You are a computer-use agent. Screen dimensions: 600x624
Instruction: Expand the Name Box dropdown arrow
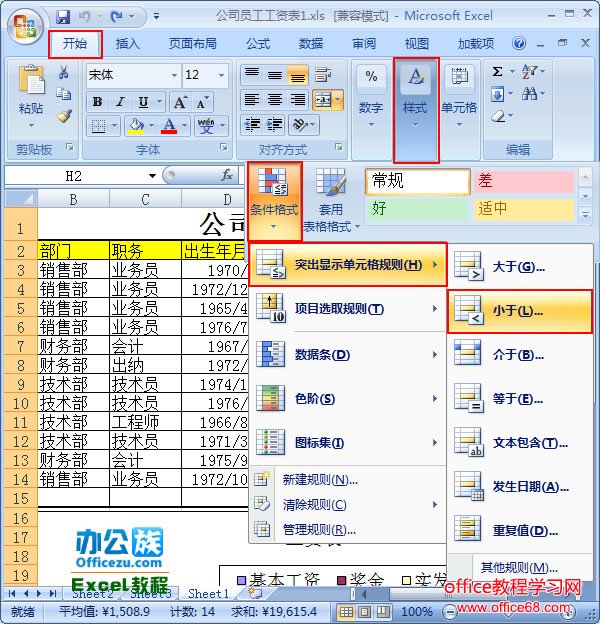[x=152, y=176]
